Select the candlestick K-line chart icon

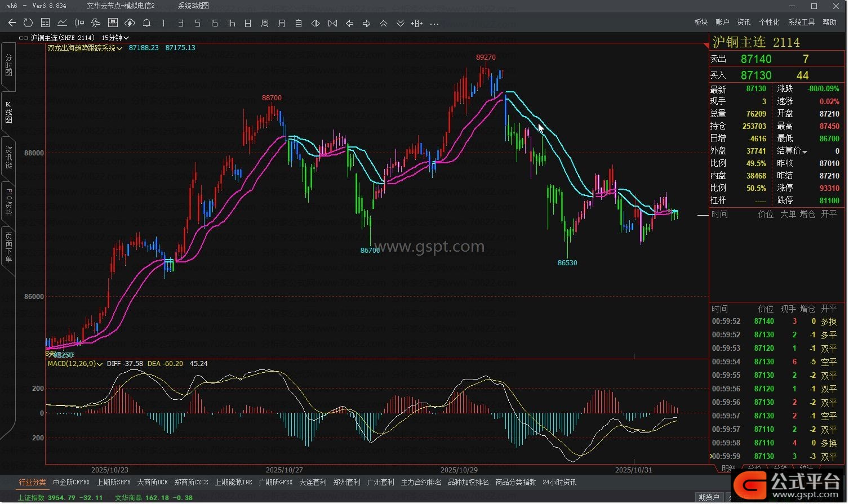pyautogui.click(x=79, y=23)
